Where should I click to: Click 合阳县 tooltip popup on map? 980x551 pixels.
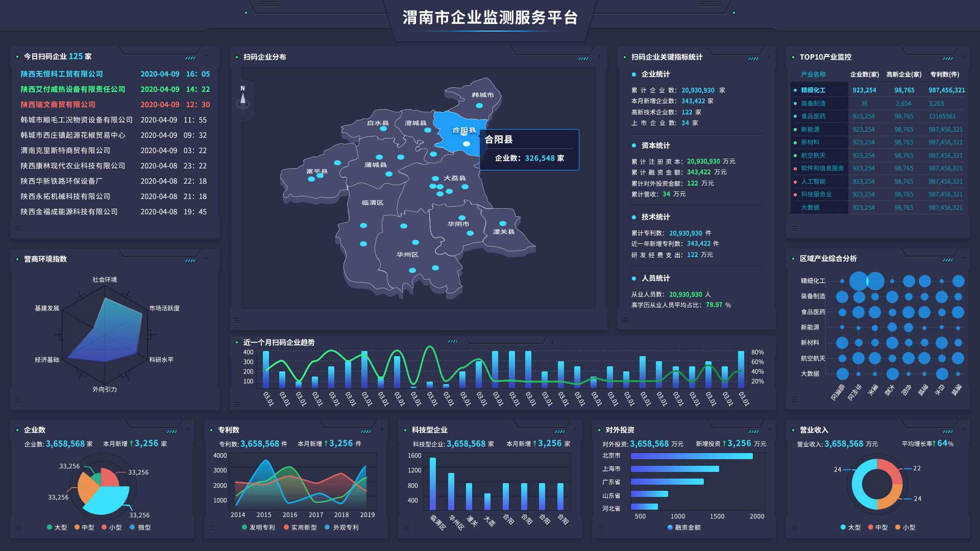click(529, 149)
